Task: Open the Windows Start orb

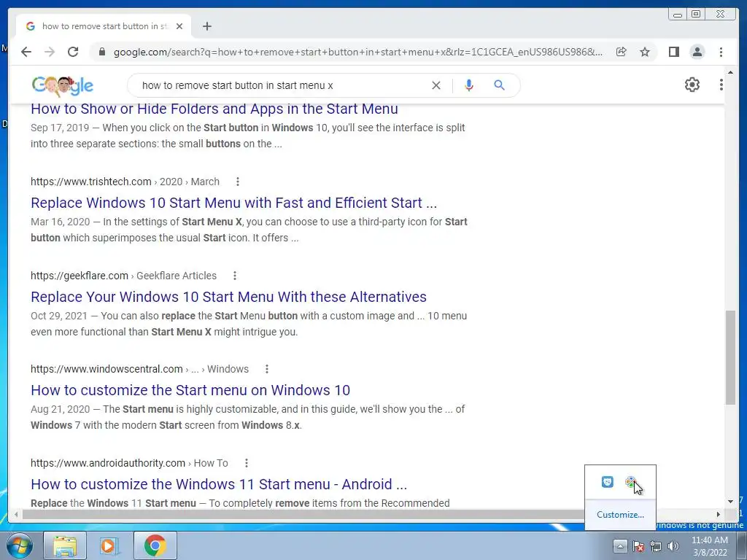Action: point(19,545)
